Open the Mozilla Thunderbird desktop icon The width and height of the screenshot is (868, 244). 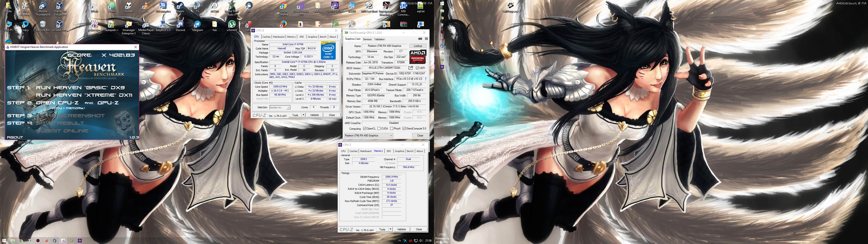(43, 9)
